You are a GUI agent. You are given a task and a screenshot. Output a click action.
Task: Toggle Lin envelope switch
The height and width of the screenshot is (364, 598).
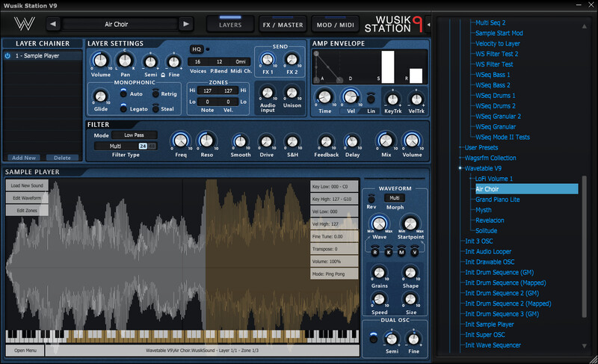point(371,99)
